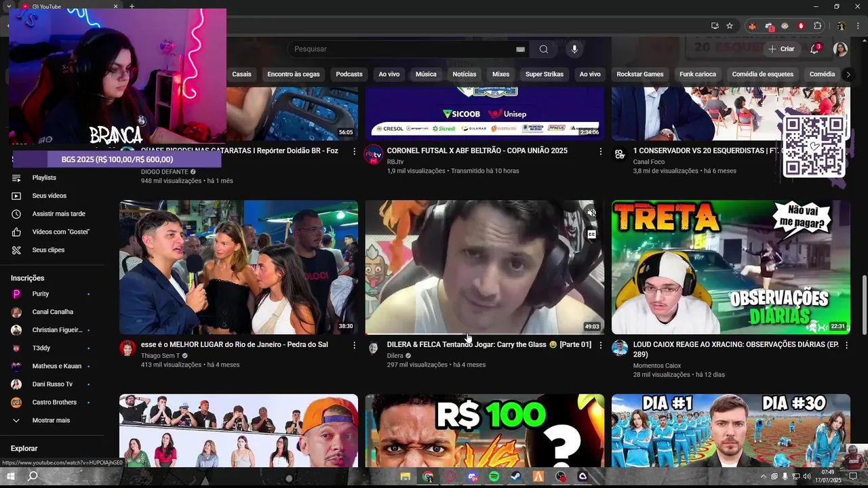
Task: Open the Thiago Sem T channel avatar
Action: tap(127, 348)
